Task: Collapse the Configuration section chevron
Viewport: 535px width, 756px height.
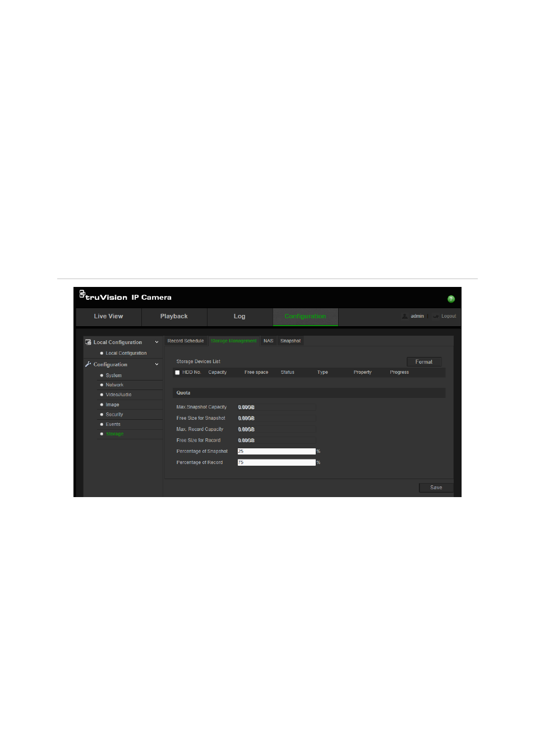Action: [x=156, y=364]
